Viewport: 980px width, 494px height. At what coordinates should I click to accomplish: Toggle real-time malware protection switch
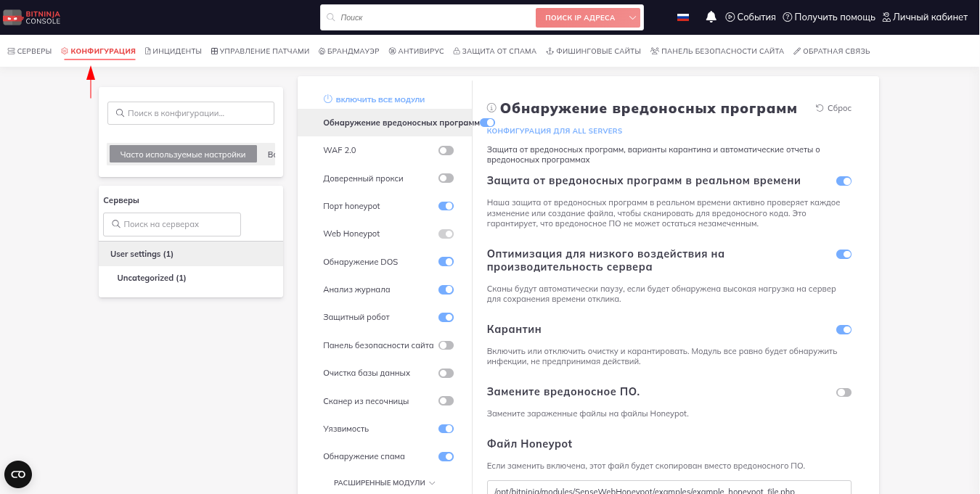click(844, 181)
